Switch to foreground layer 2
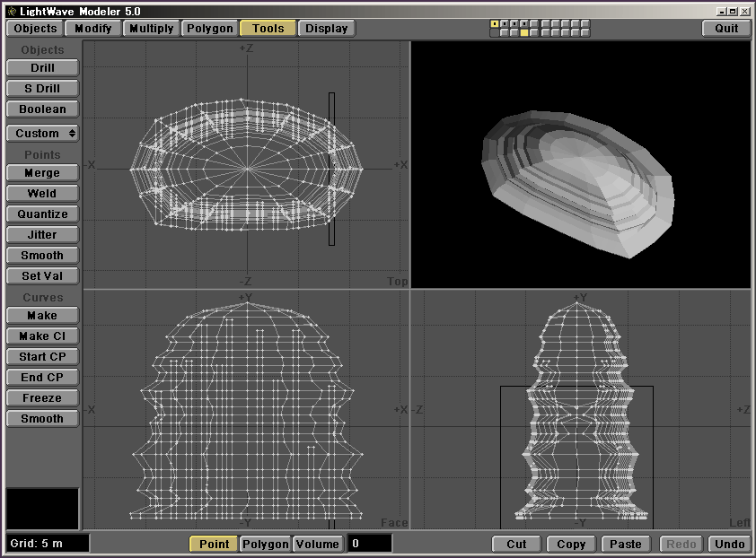This screenshot has width=756, height=558. pos(505,23)
